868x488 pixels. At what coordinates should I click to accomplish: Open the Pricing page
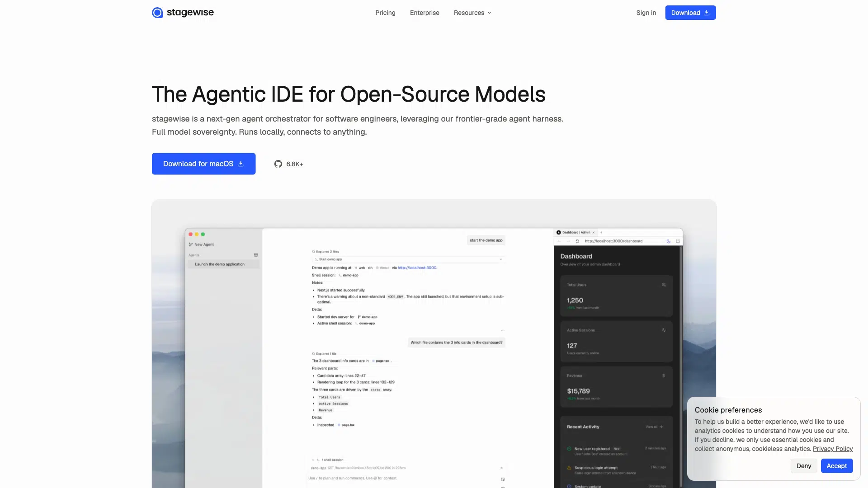point(385,13)
